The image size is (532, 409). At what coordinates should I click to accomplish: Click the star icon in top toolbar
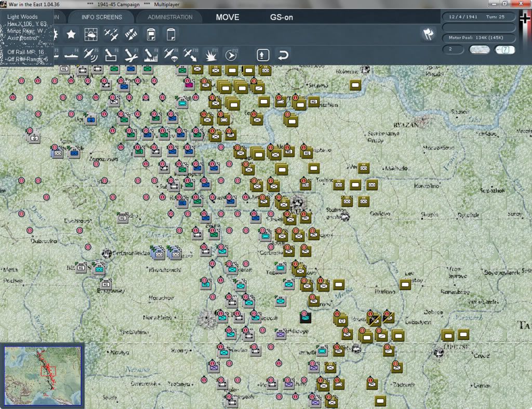pos(71,34)
